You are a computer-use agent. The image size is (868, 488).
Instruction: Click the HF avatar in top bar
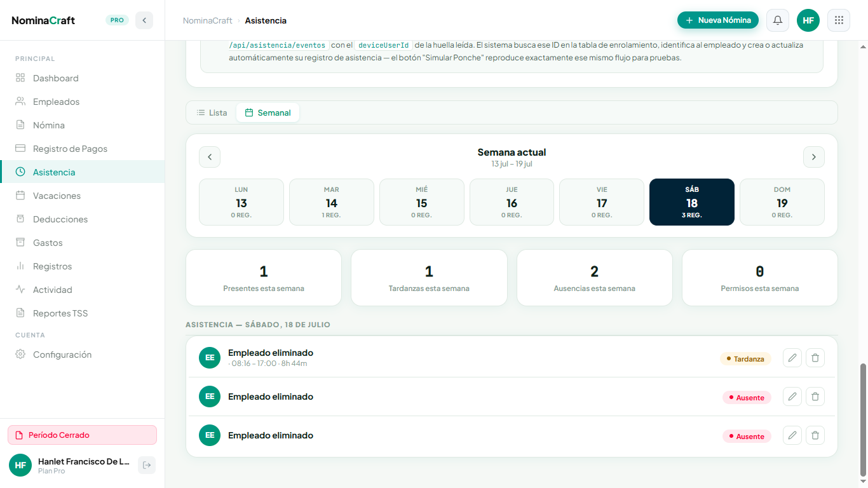[x=808, y=20]
